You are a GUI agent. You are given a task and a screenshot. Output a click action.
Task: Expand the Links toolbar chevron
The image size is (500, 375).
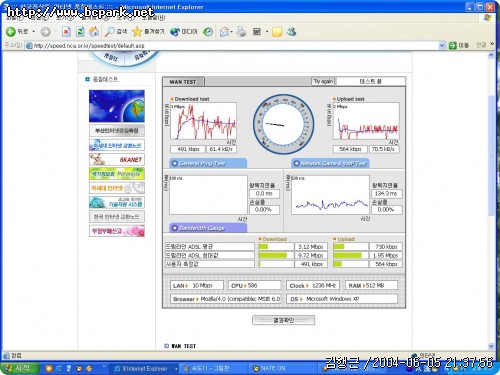coord(492,45)
